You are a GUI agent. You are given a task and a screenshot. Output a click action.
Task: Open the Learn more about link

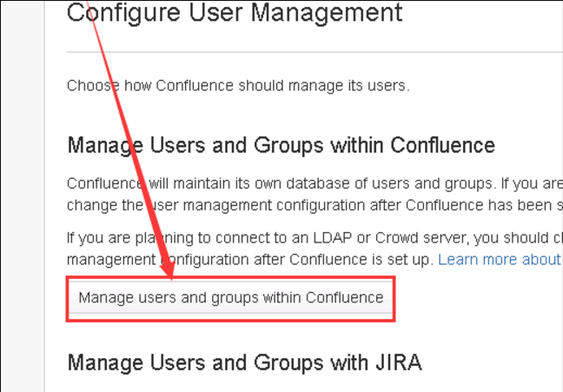tap(500, 259)
